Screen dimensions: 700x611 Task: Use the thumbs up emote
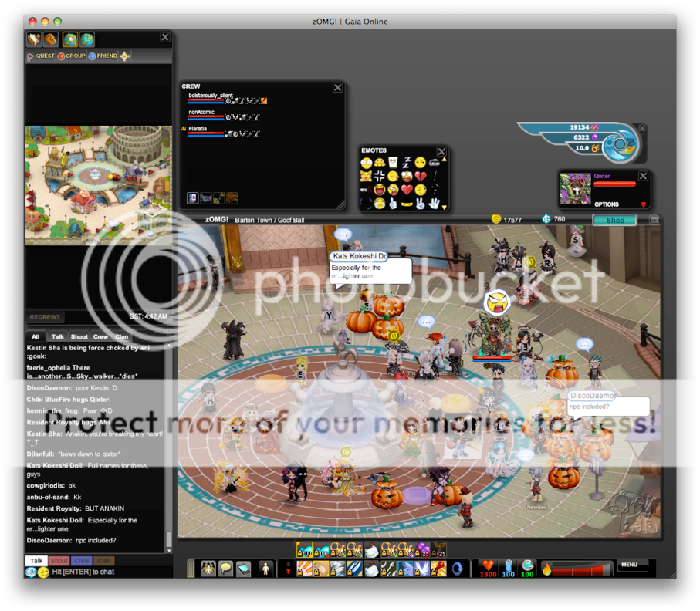coord(393,204)
